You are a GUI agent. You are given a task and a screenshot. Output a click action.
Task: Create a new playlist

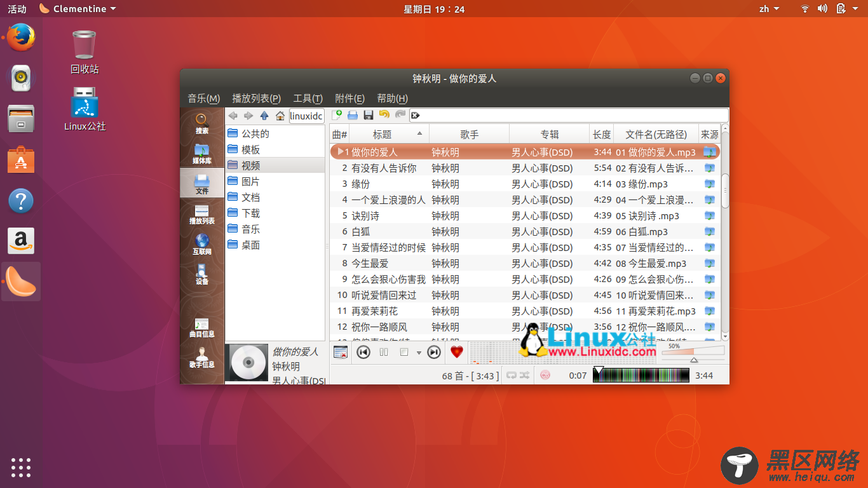[x=337, y=115]
